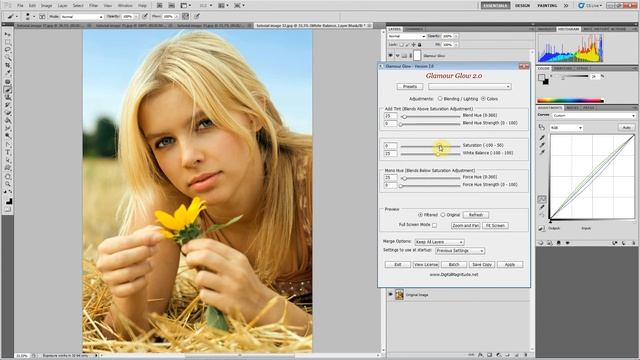Viewport: 640px width, 360px height.
Task: Click delete adjustment trash icon in Adjustments panel
Action: [x=634, y=243]
